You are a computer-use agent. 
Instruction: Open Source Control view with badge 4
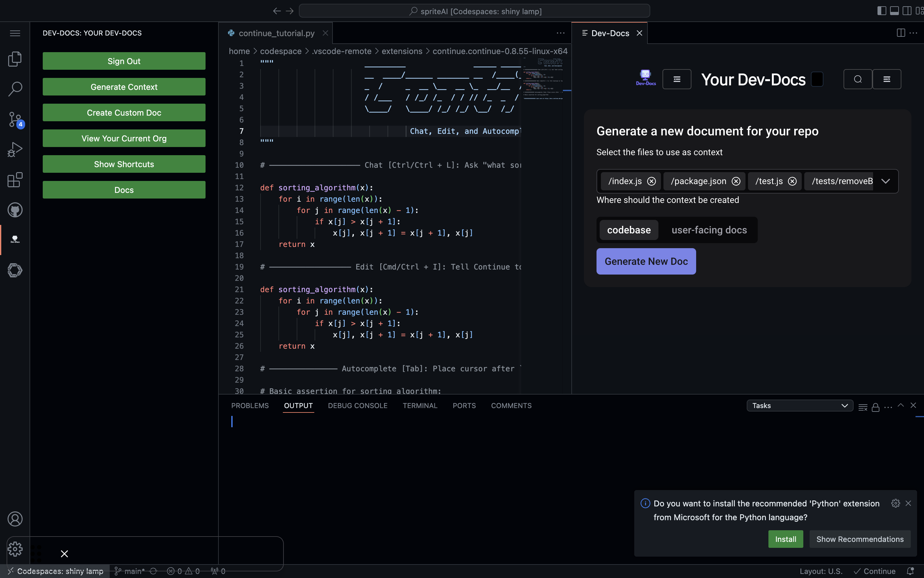coord(15,119)
